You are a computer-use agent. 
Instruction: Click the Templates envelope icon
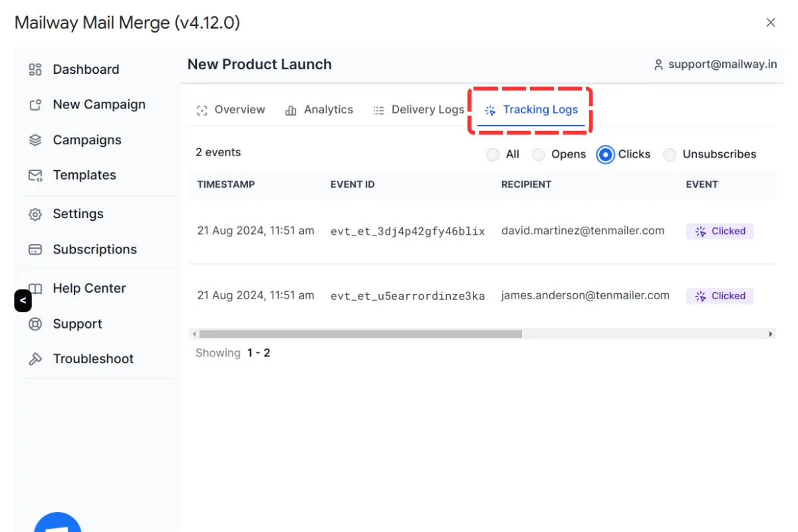coord(35,175)
